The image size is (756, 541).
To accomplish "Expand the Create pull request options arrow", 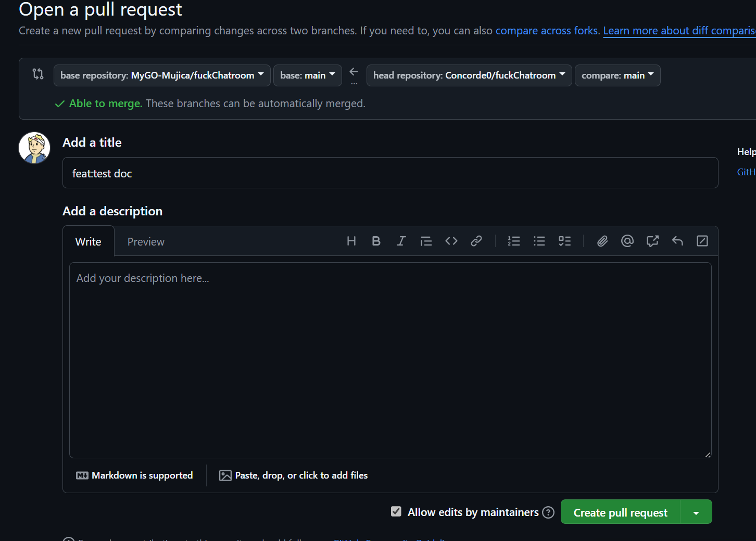I will coord(696,512).
